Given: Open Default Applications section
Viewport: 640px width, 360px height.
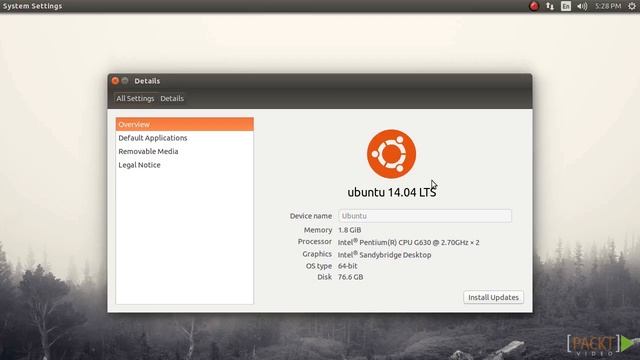Looking at the screenshot, I should click(x=184, y=138).
